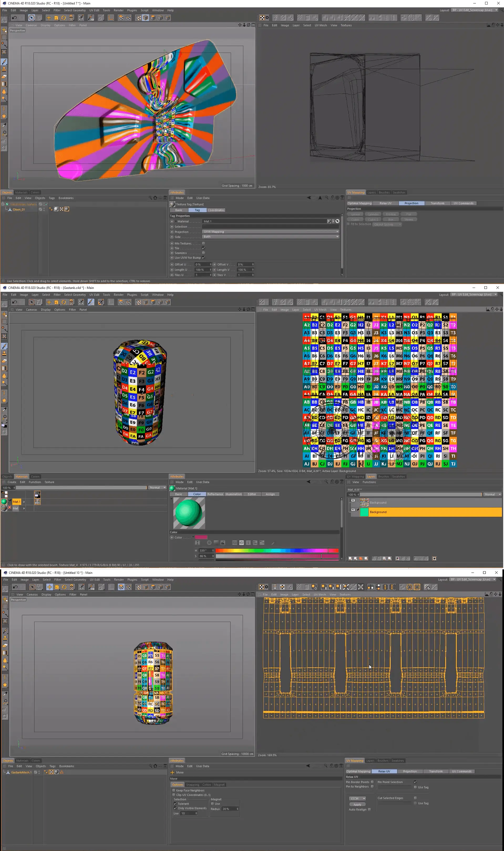Open Projection dropdown showing UVW Mapping
Image resolution: width=504 pixels, height=851 pixels.
pyautogui.click(x=271, y=232)
